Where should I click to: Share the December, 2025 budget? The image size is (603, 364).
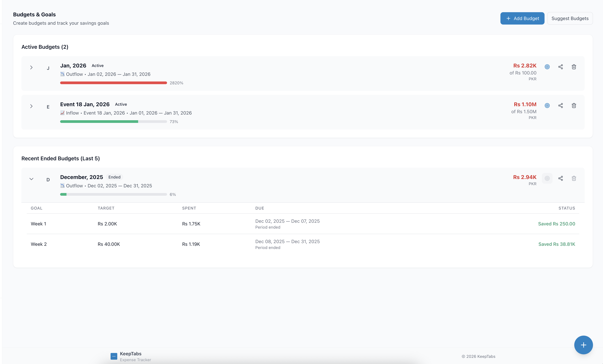click(x=561, y=178)
